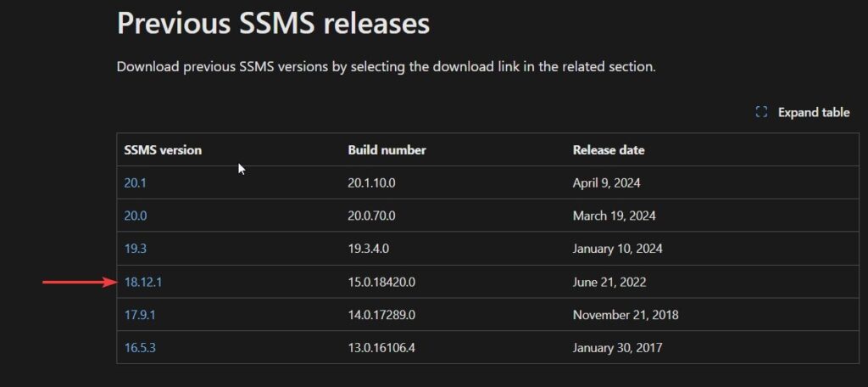Click the Expand table text label
Viewport: 868px width, 387px height.
[814, 112]
